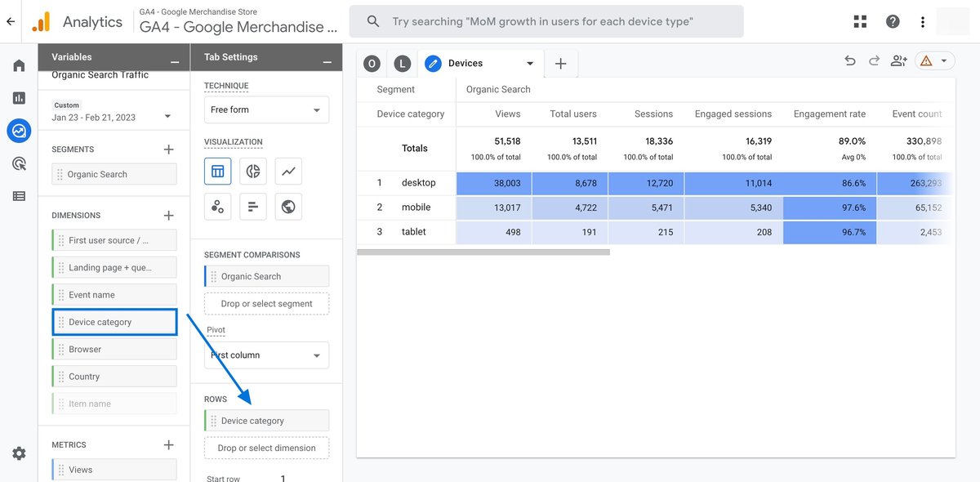Undo the last change
The width and height of the screenshot is (980, 482).
click(850, 61)
